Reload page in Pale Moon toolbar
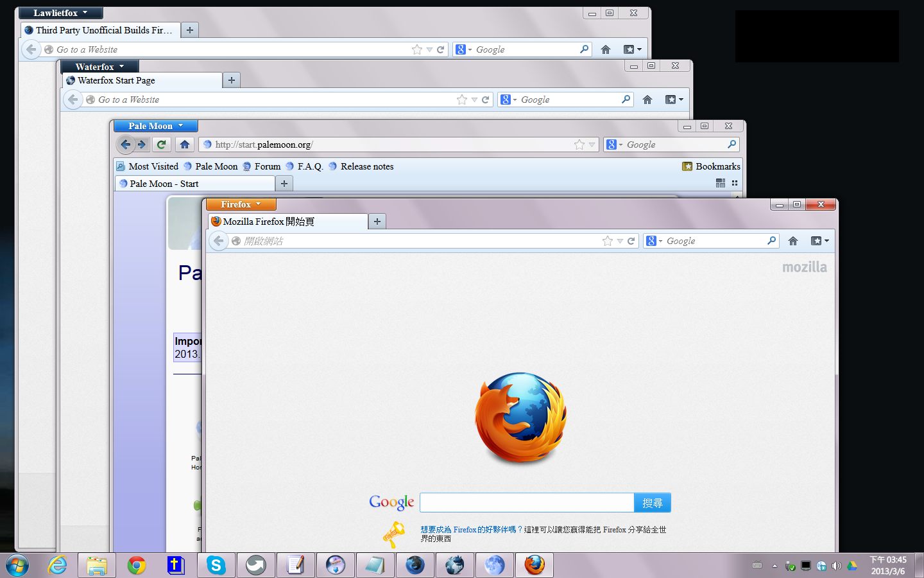Viewport: 924px width, 578px height. tap(162, 144)
